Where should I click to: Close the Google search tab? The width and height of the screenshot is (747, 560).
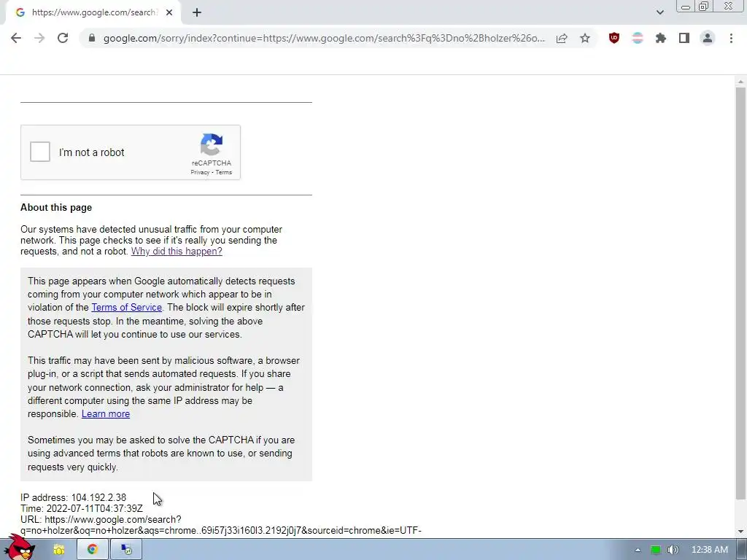click(169, 12)
